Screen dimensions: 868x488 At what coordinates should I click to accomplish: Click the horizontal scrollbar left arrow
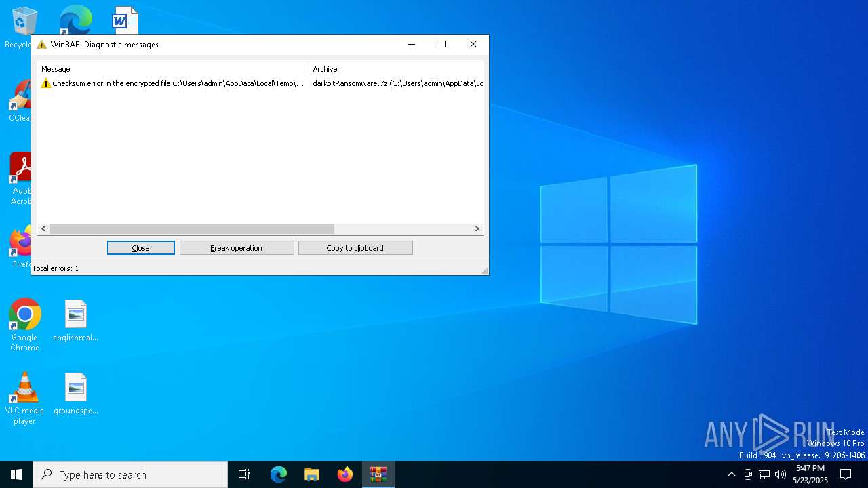(43, 229)
